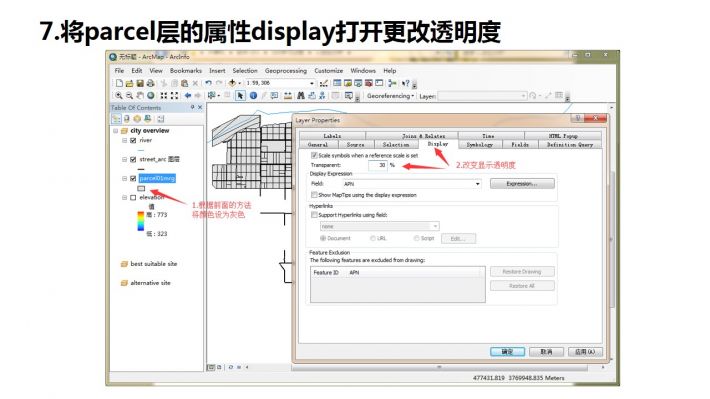Enable Show MapTips using the display expression
This screenshot has width=710, height=399.
coord(314,195)
